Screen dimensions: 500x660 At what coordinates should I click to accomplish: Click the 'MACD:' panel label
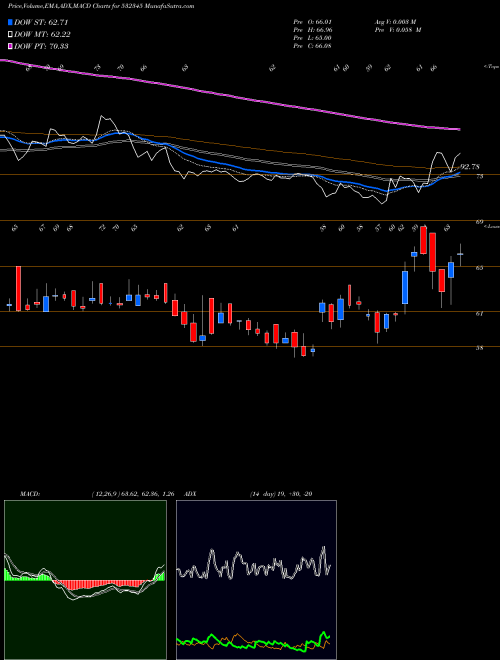point(30,494)
